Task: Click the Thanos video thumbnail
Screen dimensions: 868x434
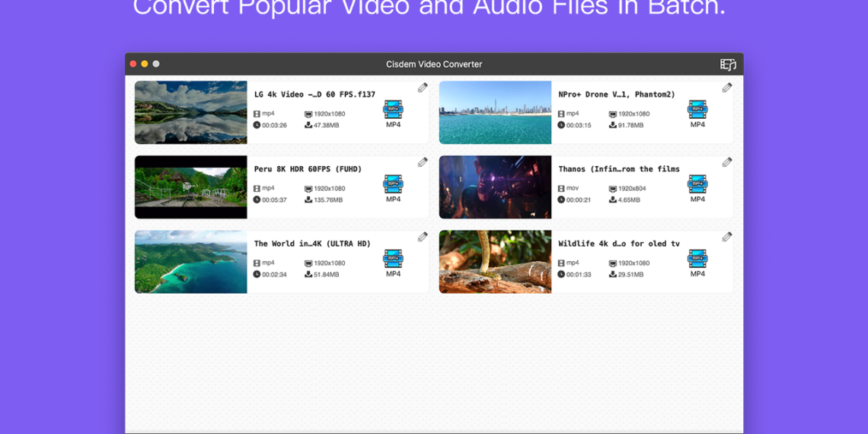Action: coord(495,187)
